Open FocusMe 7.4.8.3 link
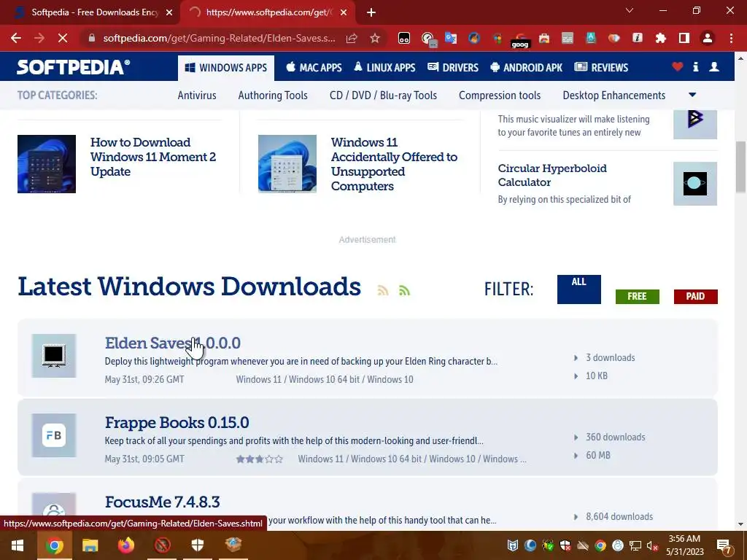 (x=163, y=502)
